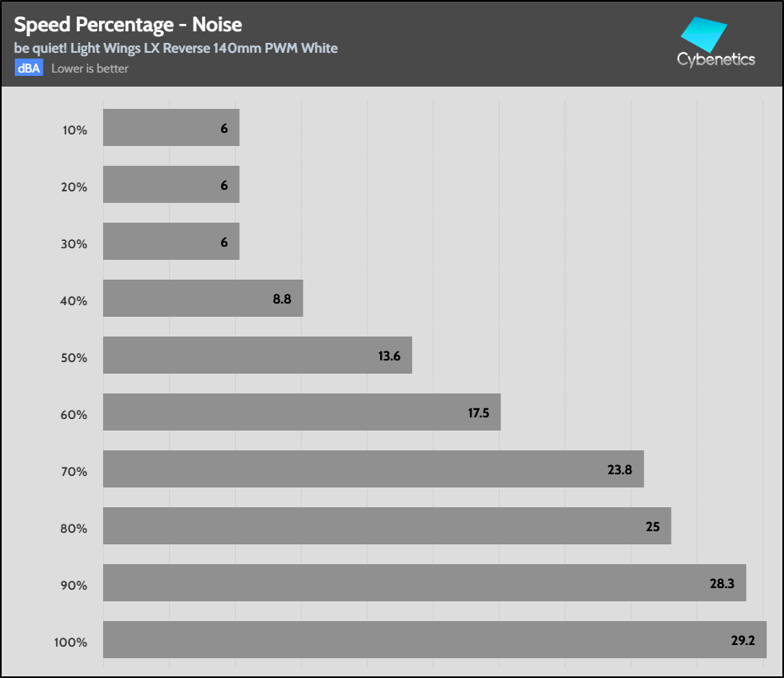Select the 10% speed bar

click(x=171, y=128)
